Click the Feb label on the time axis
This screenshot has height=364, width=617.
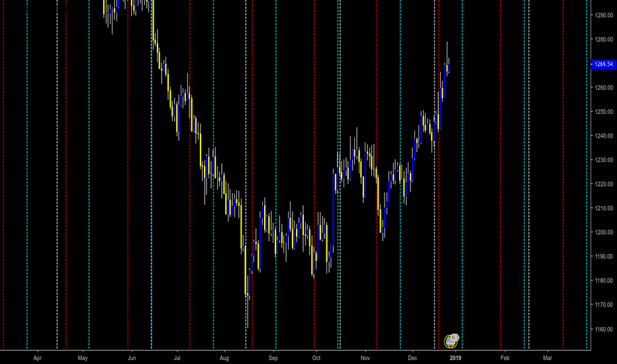click(505, 358)
